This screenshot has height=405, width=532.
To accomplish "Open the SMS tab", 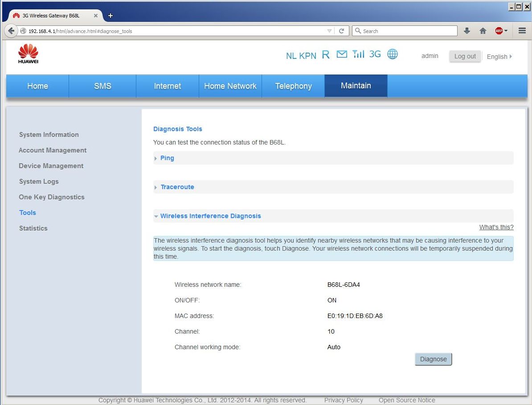I will click(x=102, y=86).
